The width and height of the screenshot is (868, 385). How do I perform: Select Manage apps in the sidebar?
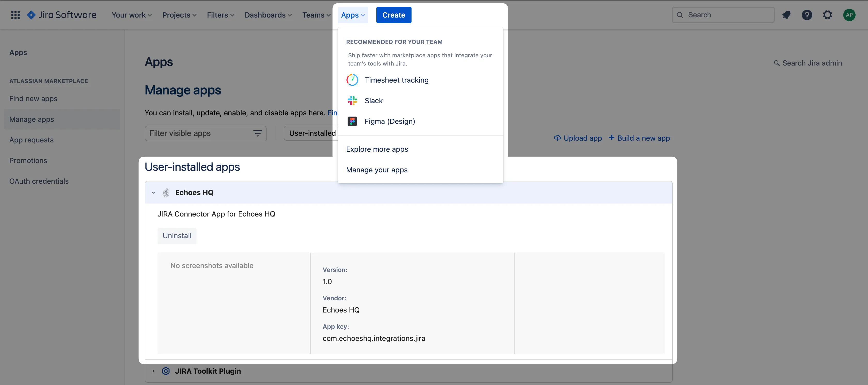[62, 119]
